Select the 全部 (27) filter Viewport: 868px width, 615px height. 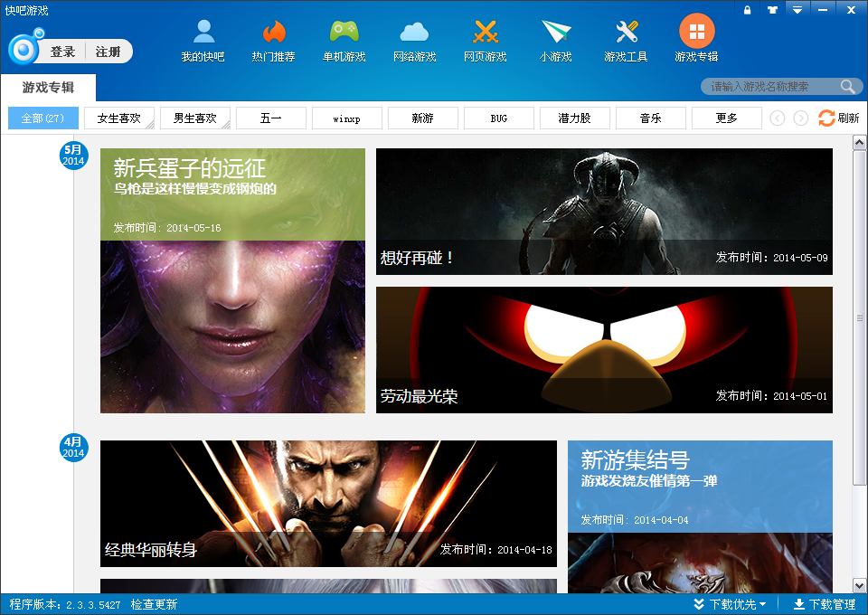point(43,118)
